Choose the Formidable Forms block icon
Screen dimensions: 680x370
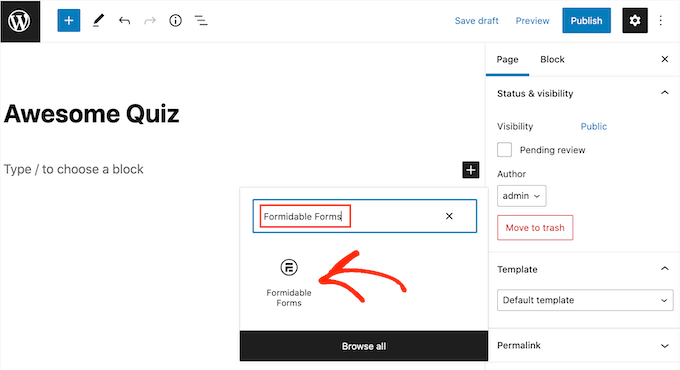pyautogui.click(x=289, y=267)
